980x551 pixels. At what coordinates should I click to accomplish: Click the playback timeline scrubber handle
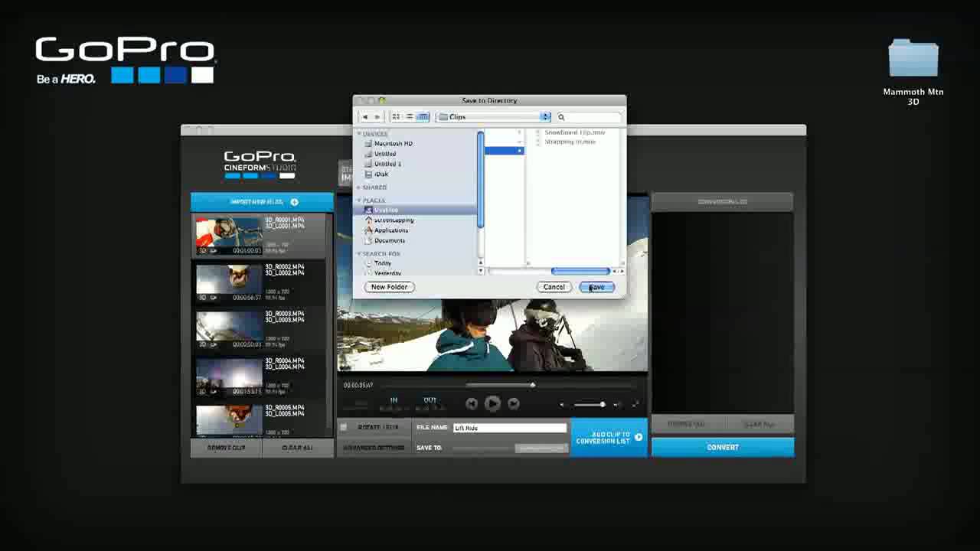(532, 385)
